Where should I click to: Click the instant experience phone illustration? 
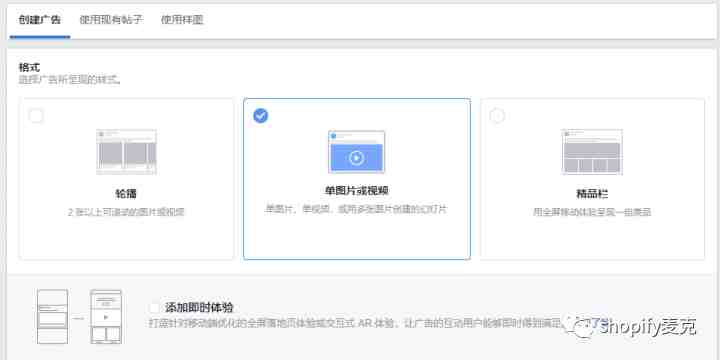coord(79,316)
